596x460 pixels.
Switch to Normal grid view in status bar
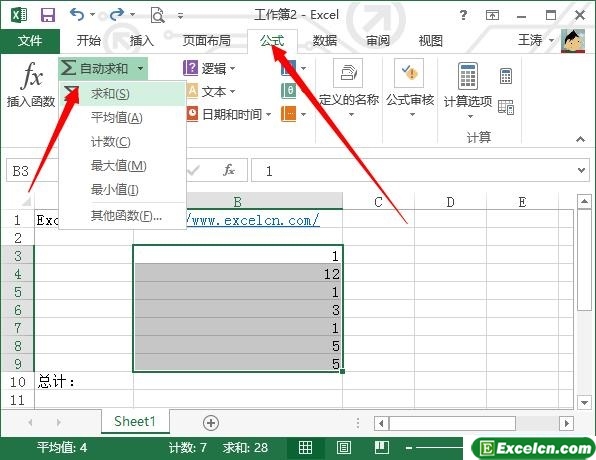click(x=305, y=447)
